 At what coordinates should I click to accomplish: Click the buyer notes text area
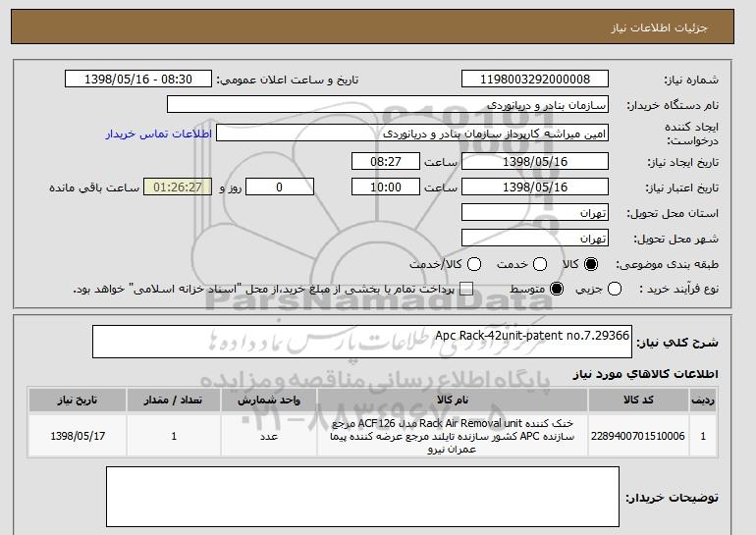point(362,497)
